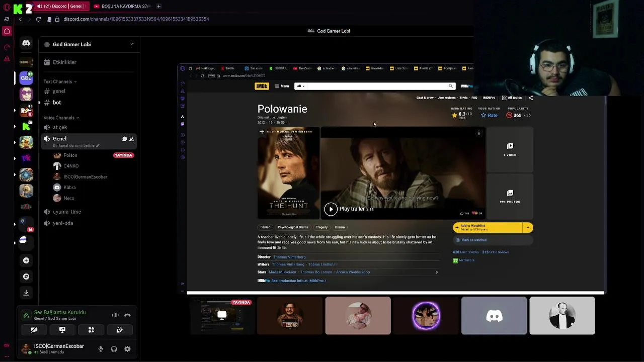
Task: Mark Polowanie as watched
Action: pyautogui.click(x=493, y=240)
